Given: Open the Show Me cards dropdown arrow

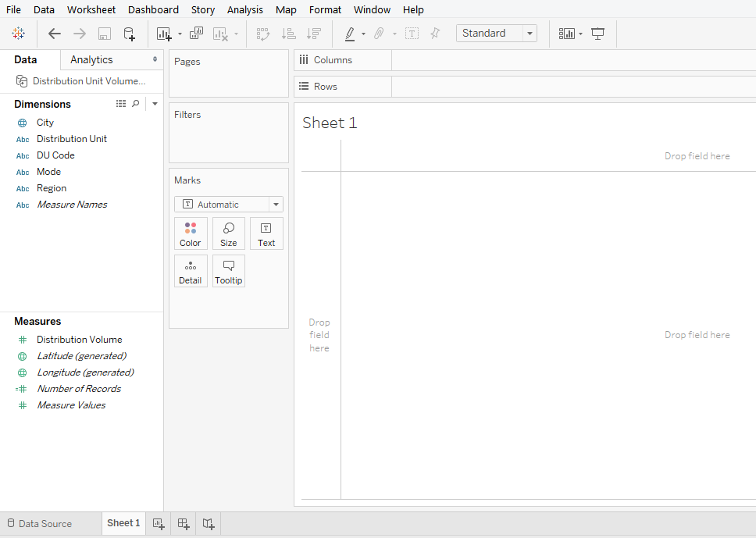Looking at the screenshot, I should [580, 34].
